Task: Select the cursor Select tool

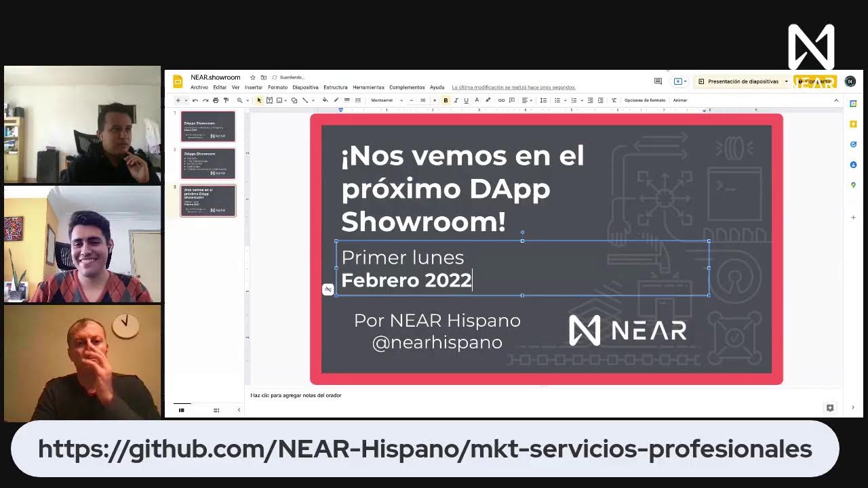Action: 259,100
